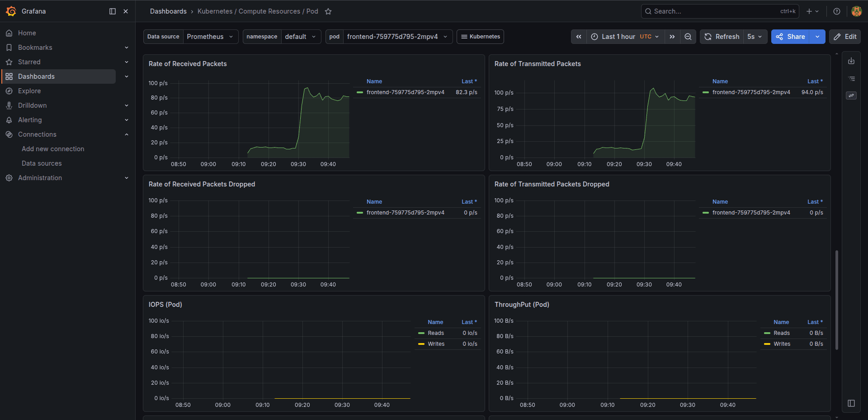
Task: Toggle frontend series in Rate of Transmitted Packets legend
Action: click(751, 92)
